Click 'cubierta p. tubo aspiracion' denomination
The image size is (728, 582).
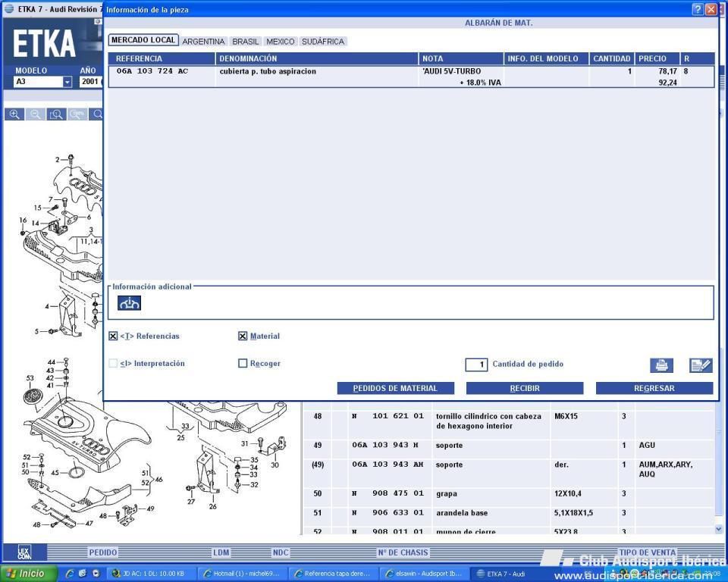click(268, 71)
